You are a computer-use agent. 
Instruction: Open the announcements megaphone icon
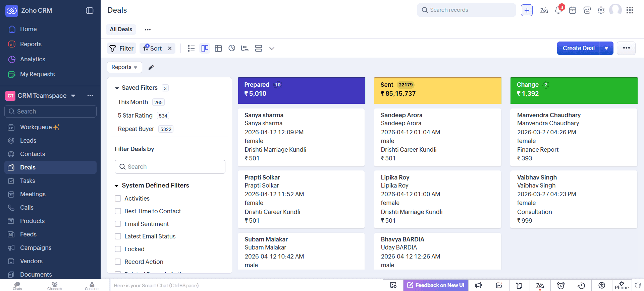(x=479, y=285)
